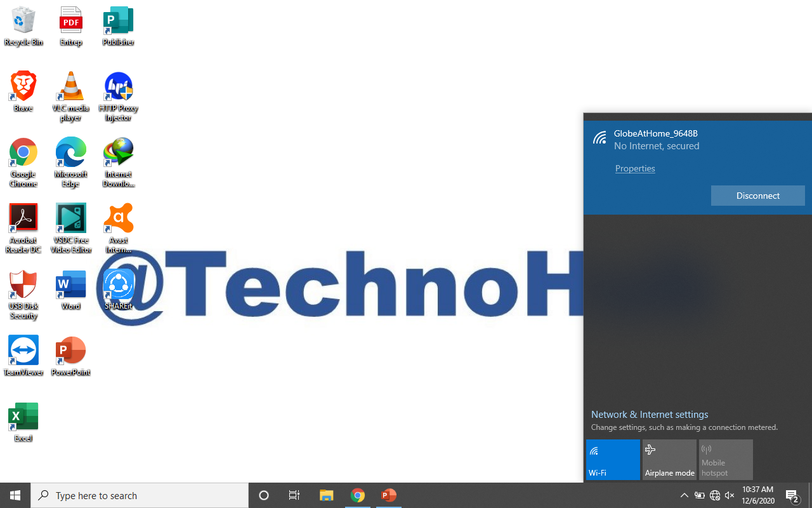Open VLC media player shortcut
812x508 pixels.
[x=70, y=96]
